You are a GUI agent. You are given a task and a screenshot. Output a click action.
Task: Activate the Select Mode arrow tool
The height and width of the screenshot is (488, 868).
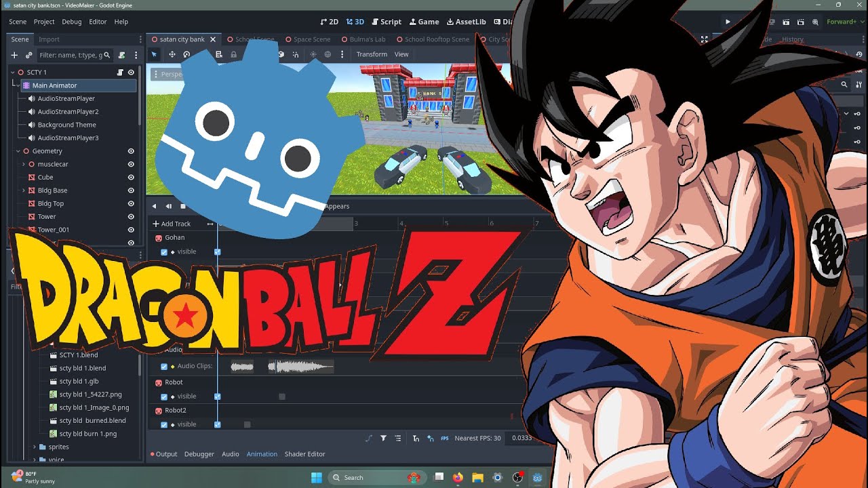(154, 54)
